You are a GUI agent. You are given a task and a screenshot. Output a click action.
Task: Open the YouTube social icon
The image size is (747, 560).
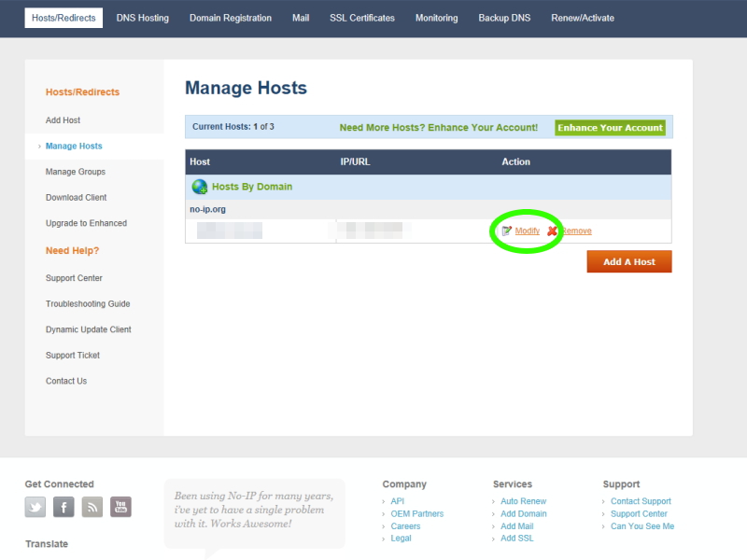(x=120, y=507)
